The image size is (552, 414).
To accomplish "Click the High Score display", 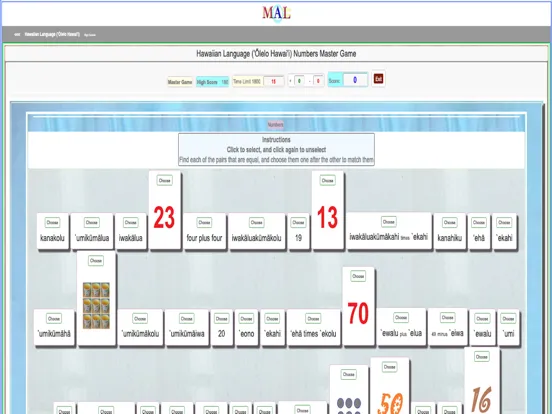I will coord(213,82).
